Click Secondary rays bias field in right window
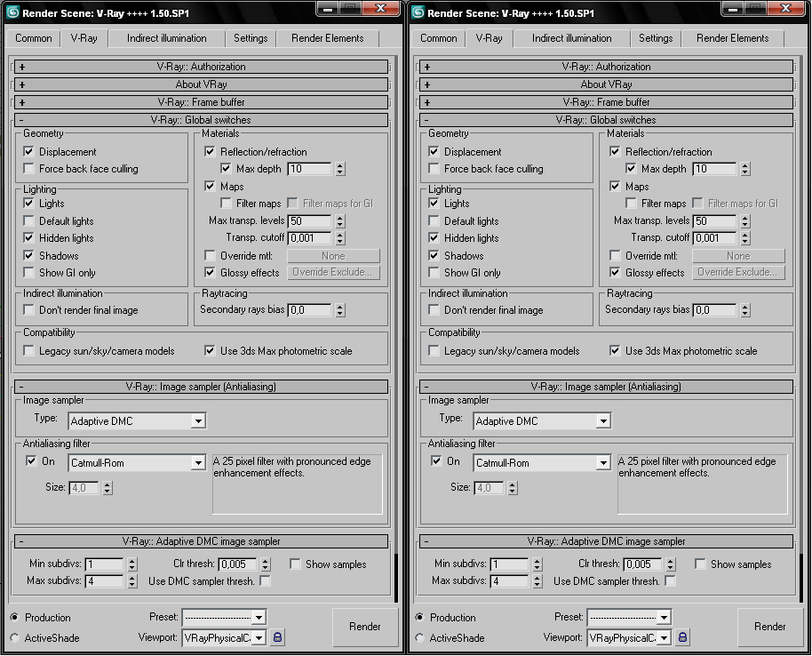Viewport: 812px width, 656px height. (x=714, y=310)
